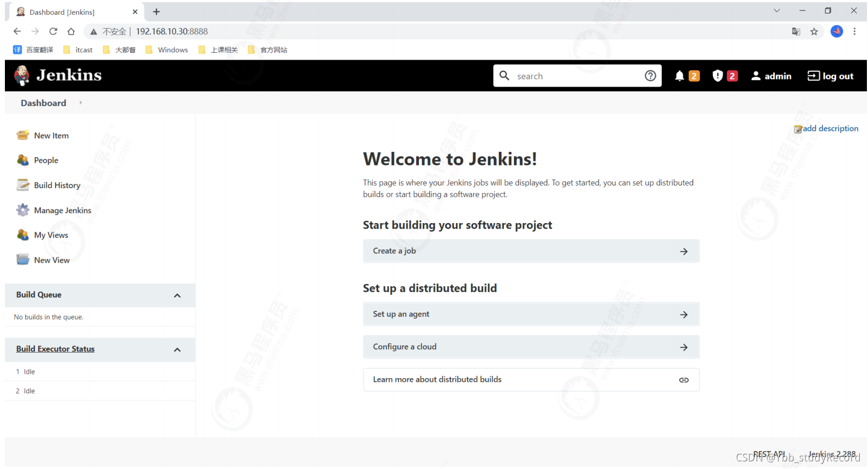Image resolution: width=868 pixels, height=469 pixels.
Task: Open the tab search dropdown chevron
Action: tap(777, 11)
